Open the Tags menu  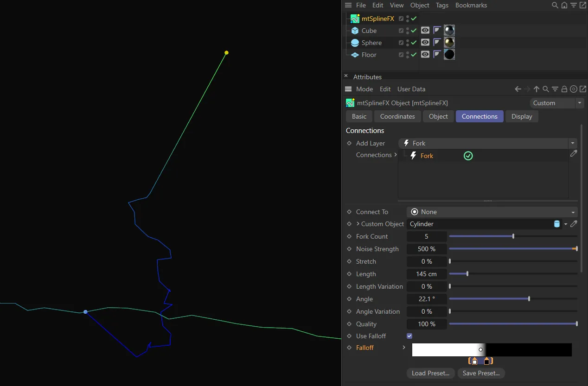[442, 5]
